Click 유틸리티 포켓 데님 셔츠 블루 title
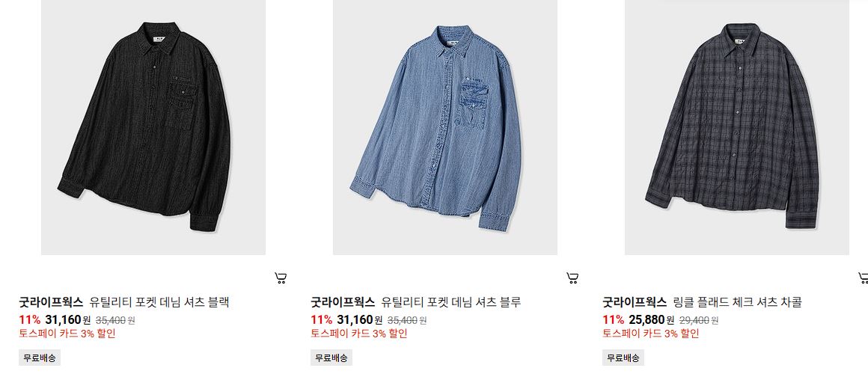This screenshot has height=374, width=868. (451, 302)
